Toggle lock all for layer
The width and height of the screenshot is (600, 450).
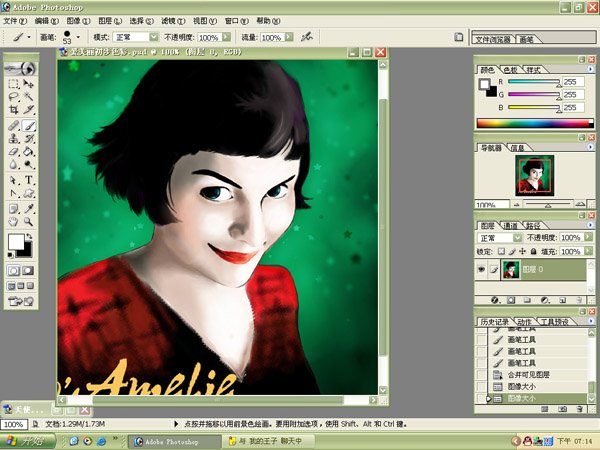coord(533,251)
